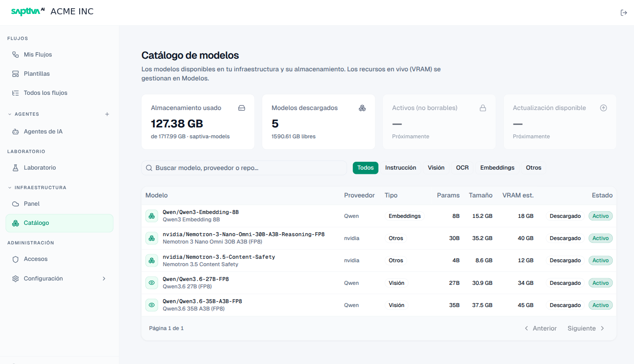Image resolution: width=634 pixels, height=364 pixels.
Task: Click the Configuración gear icon
Action: pos(15,279)
